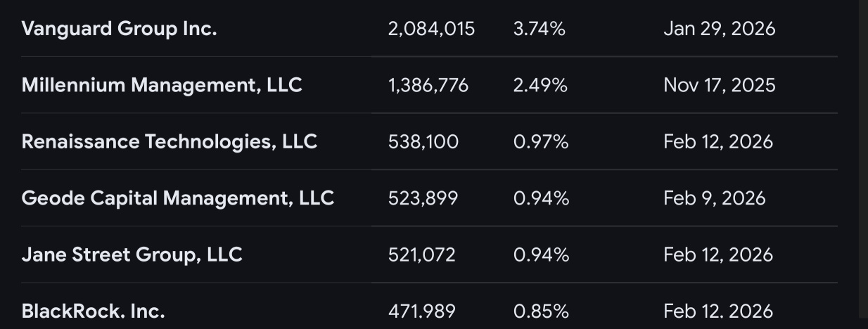
Task: Click the Nov 17, 2025 report date
Action: 720,85
